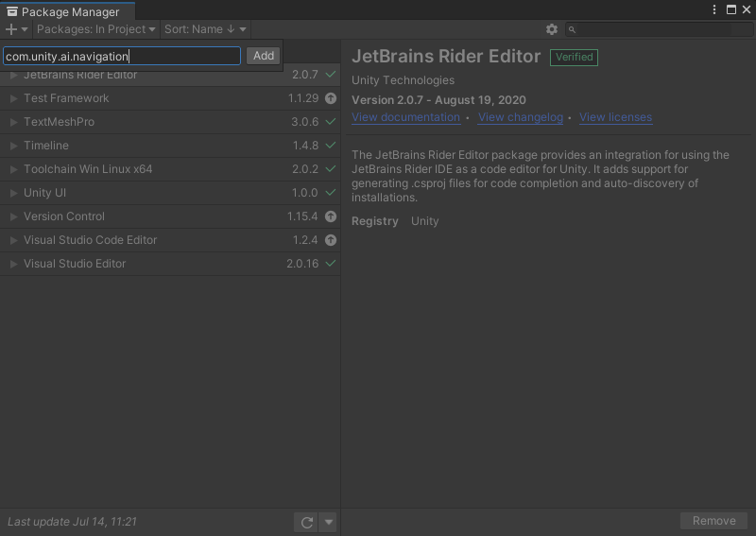Click the Test Framework update-available icon
The image size is (756, 536).
tap(330, 98)
